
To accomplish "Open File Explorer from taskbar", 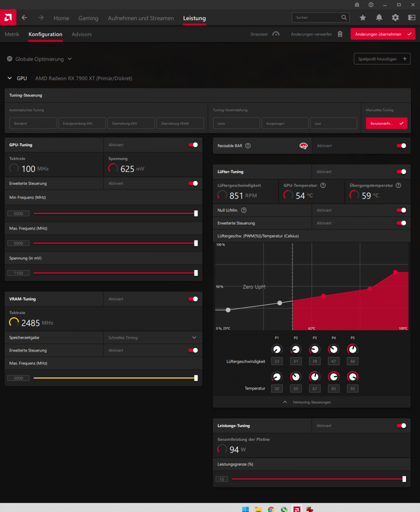I will tap(258, 509).
